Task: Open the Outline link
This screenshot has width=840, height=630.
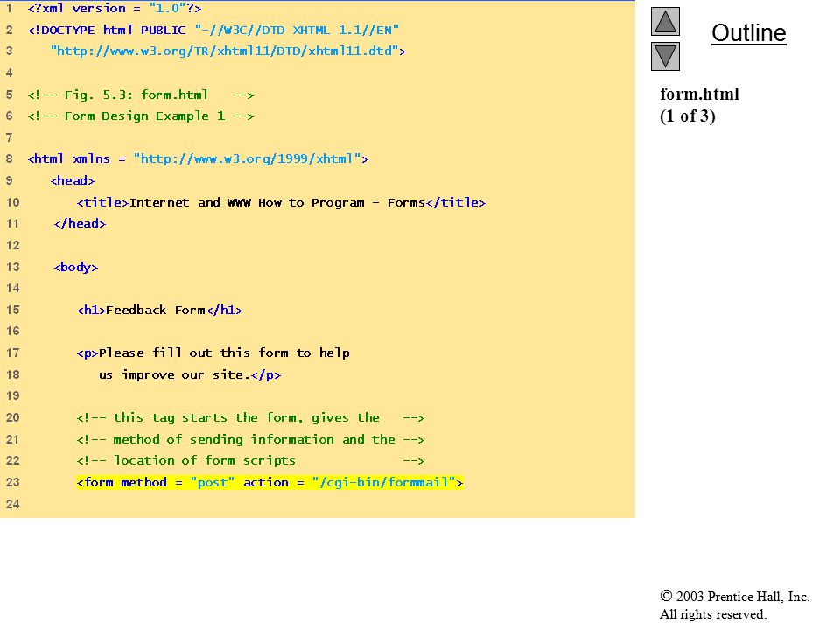Action: 748,33
